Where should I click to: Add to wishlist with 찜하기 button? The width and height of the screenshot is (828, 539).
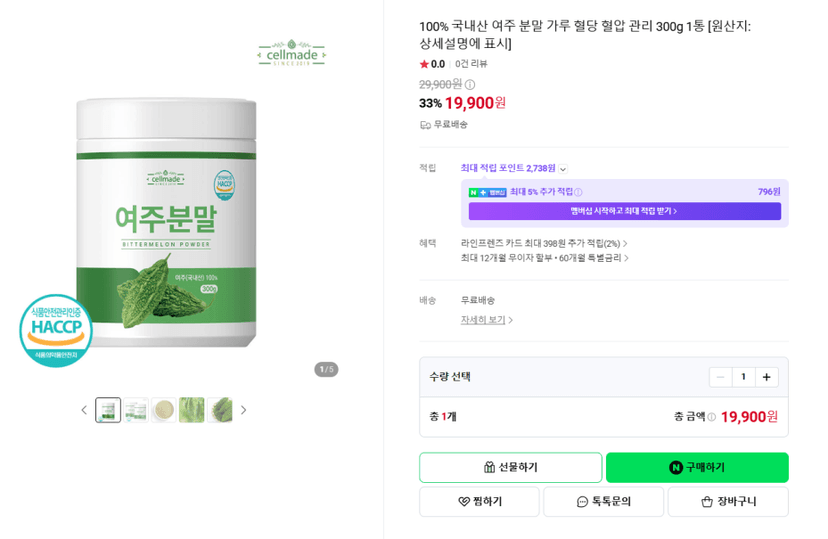tap(479, 502)
